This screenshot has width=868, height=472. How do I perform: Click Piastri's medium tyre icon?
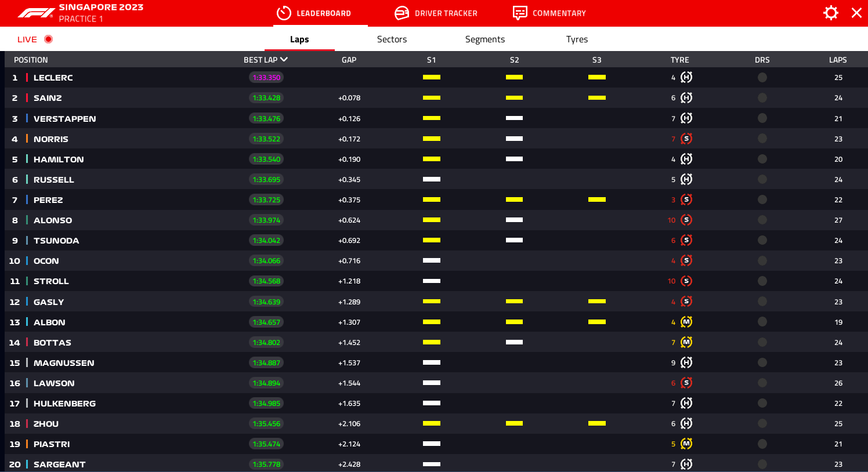click(x=686, y=444)
